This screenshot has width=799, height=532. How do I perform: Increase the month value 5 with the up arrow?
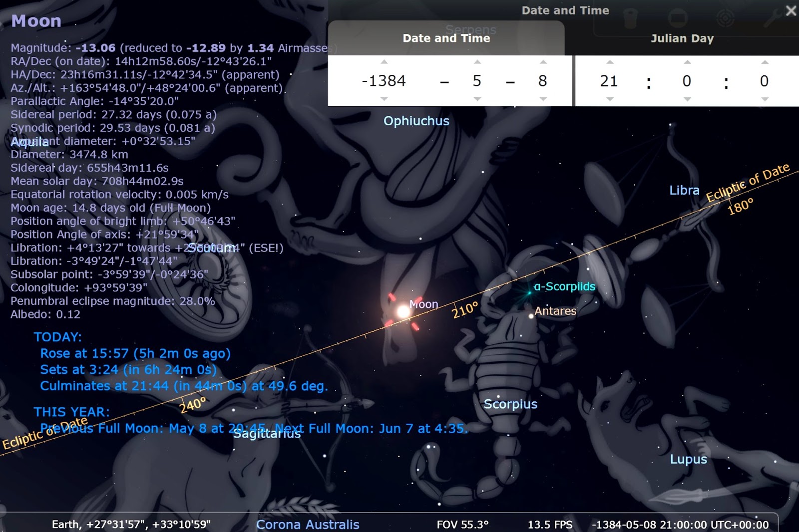click(x=477, y=62)
